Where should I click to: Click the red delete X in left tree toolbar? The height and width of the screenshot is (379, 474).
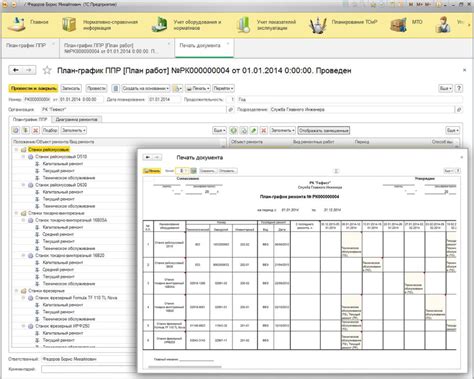point(35,130)
